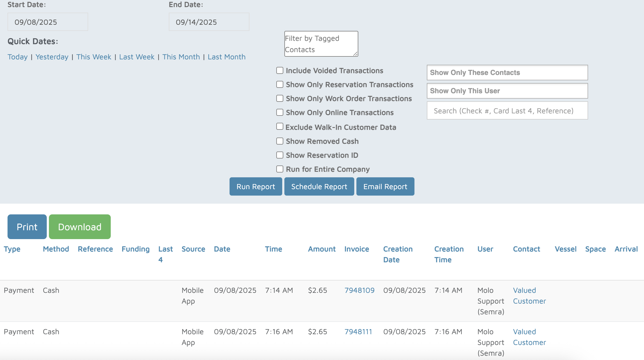Click the green Download button
The height and width of the screenshot is (360, 644).
coord(80,227)
